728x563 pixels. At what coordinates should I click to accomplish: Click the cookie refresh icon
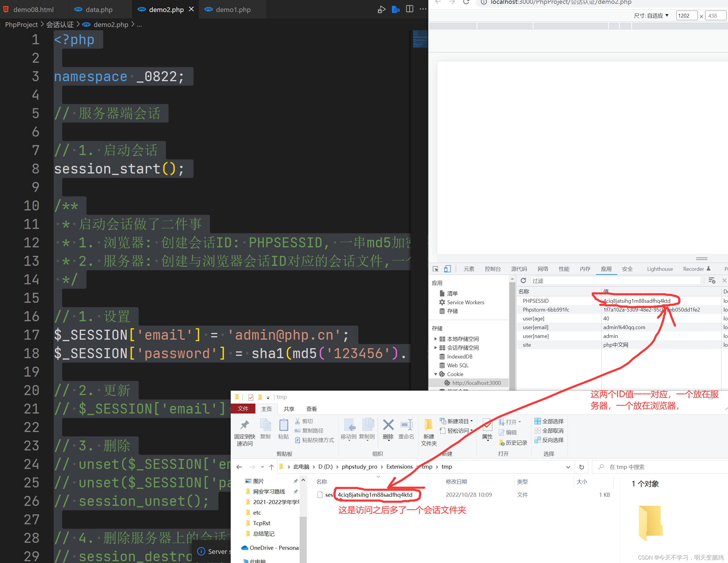523,280
